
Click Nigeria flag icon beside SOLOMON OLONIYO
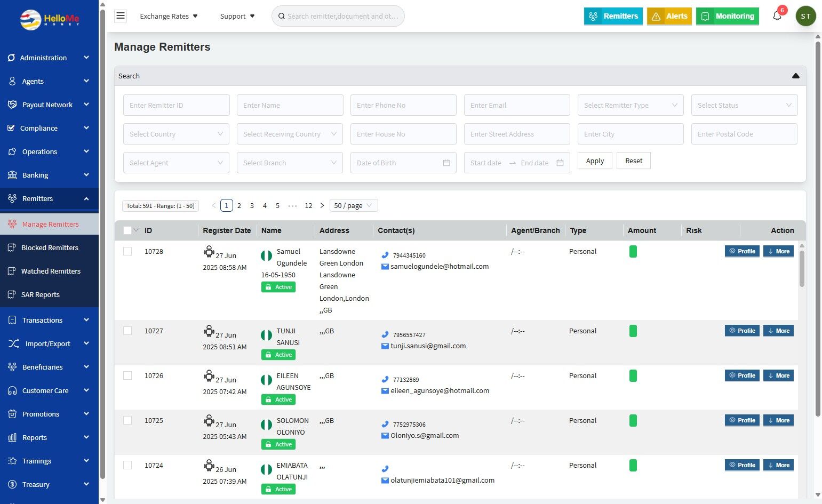click(266, 425)
